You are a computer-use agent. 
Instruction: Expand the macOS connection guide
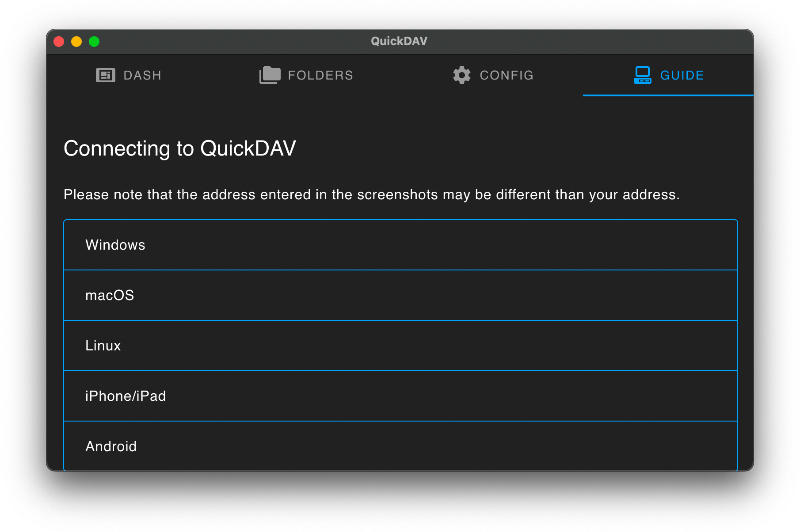click(x=400, y=295)
